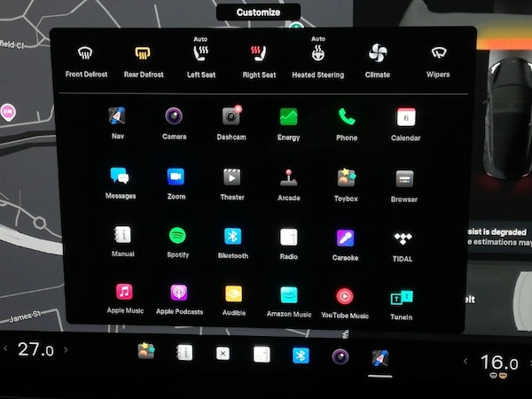Screen dimensions: 532x399
Task: Open the Arcade app
Action: click(x=288, y=177)
